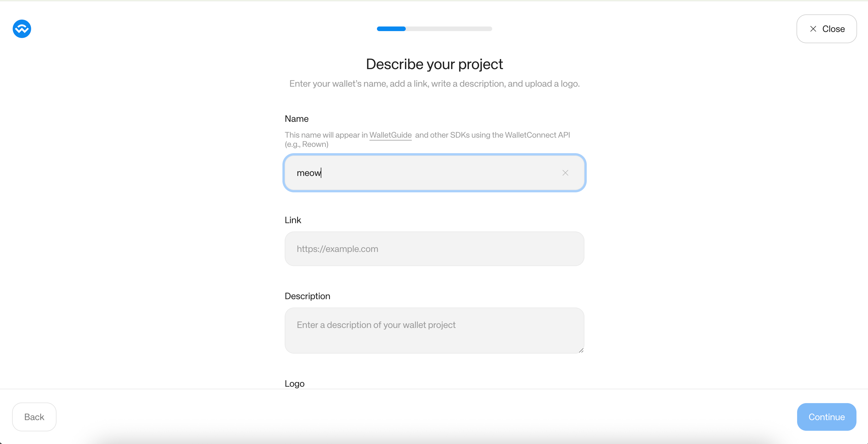The width and height of the screenshot is (868, 444).
Task: Click the Continue button
Action: click(827, 417)
